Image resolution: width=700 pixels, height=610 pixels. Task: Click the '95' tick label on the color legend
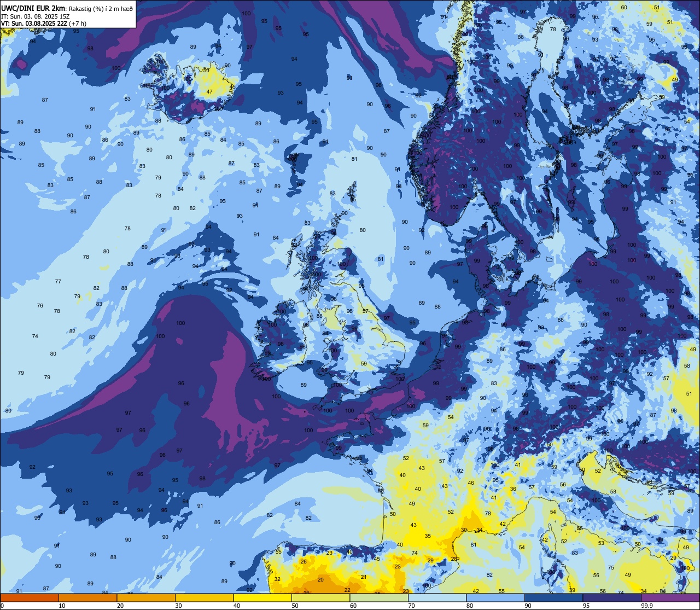click(x=586, y=606)
